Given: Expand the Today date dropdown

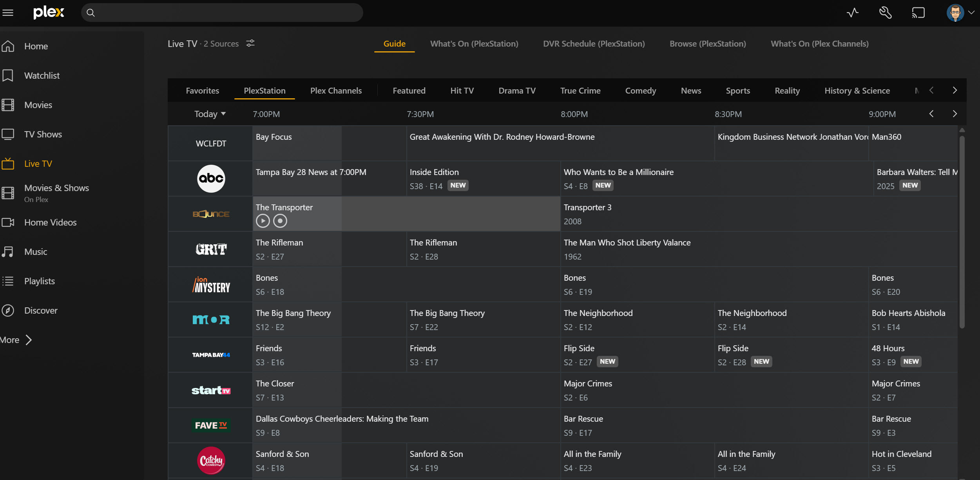Looking at the screenshot, I should [210, 114].
